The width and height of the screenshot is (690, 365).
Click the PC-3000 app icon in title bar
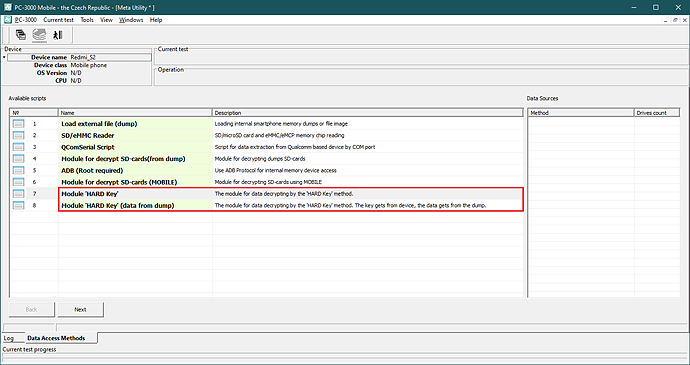(7, 7)
